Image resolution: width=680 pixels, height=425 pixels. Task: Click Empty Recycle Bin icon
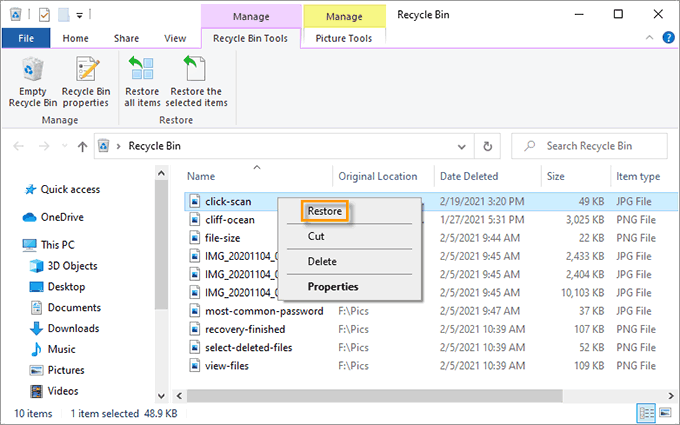(33, 69)
